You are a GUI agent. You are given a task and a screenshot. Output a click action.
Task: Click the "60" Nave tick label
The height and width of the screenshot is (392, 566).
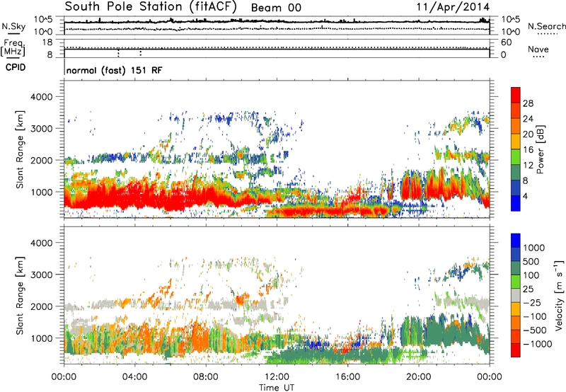tap(506, 42)
